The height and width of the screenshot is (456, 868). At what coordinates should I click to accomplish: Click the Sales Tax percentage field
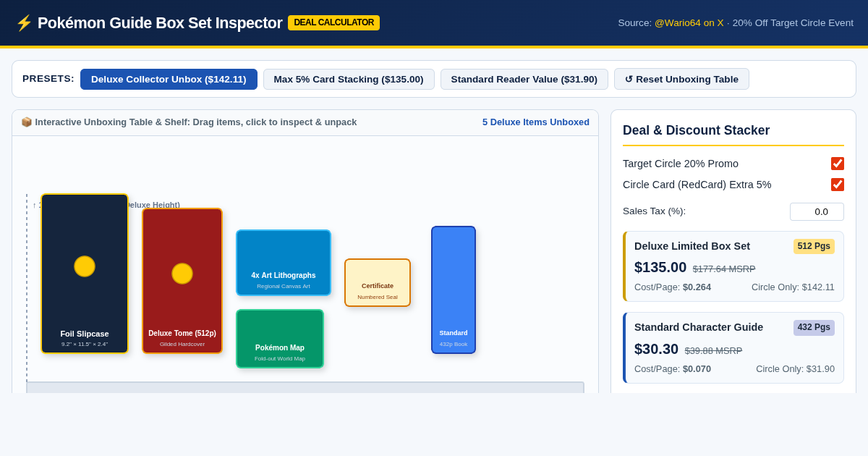pyautogui.click(x=817, y=211)
